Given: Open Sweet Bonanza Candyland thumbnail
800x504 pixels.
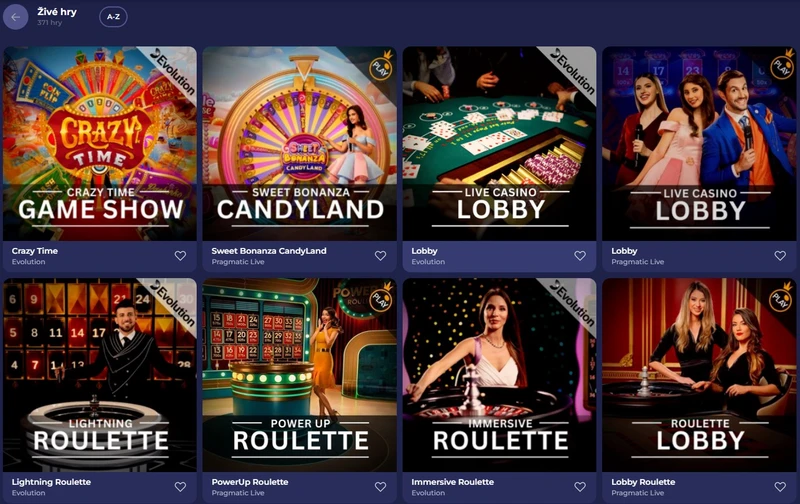Looking at the screenshot, I should tap(299, 143).
